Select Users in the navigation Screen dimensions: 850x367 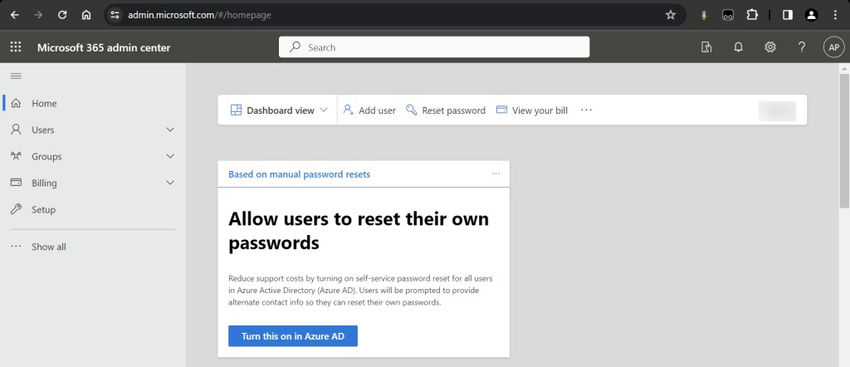(x=43, y=130)
